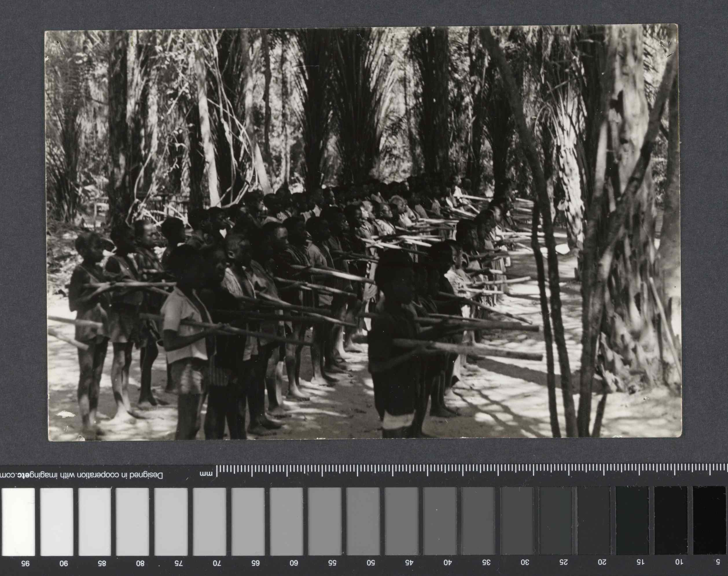The image size is (728, 576).
Task: Choose the gray patch labeled 70
Action: (x=209, y=522)
